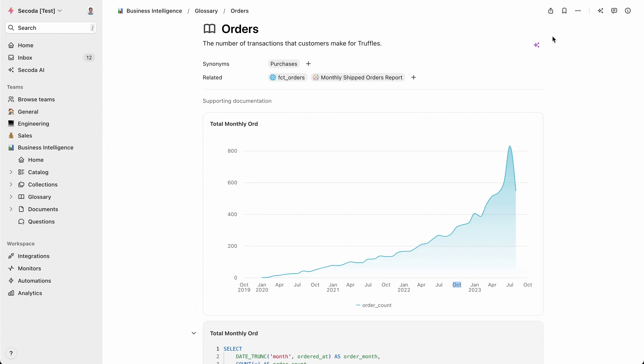
Task: Open the three-dot more options menu
Action: (x=578, y=11)
